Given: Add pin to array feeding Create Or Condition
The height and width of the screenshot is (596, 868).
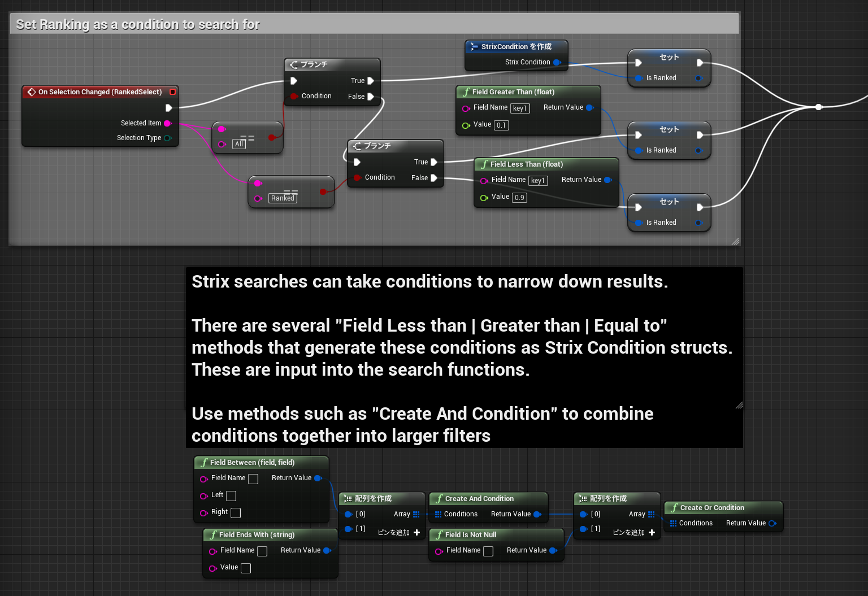Looking at the screenshot, I should pos(634,532).
